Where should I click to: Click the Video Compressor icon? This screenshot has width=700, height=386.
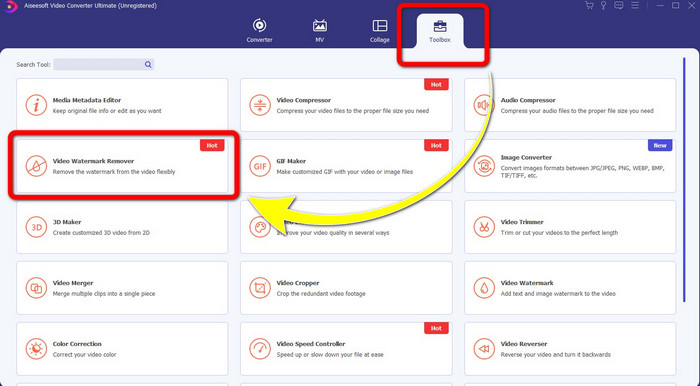260,105
